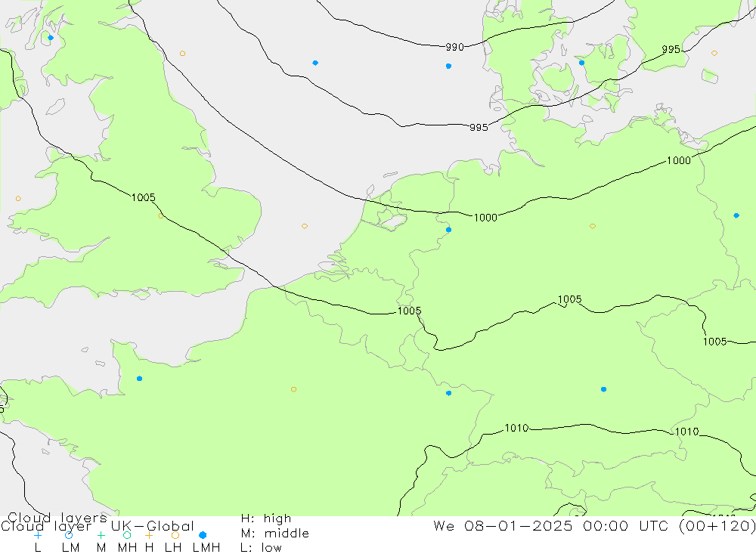Select the orange circle on the 1005 isobar in Britain

pos(161,215)
